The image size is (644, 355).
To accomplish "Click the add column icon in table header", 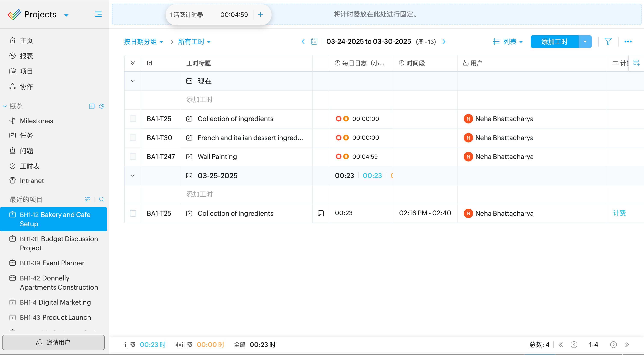I will pos(636,63).
